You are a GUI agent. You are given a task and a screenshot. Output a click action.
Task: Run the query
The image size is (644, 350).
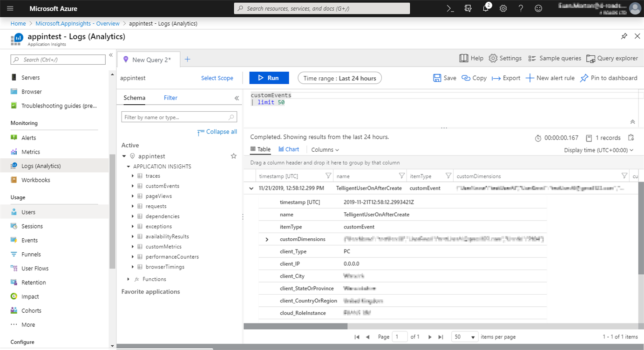point(269,78)
